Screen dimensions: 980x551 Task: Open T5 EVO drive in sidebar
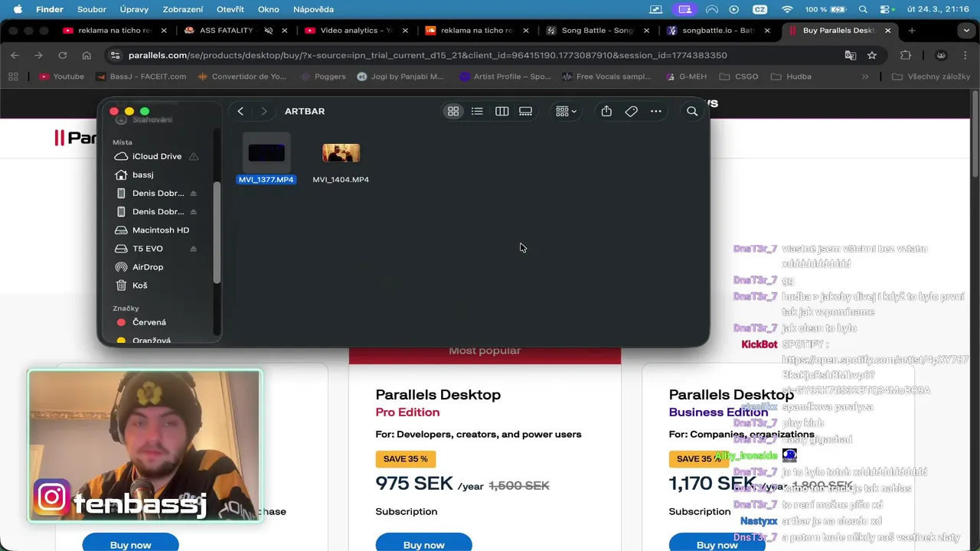147,249
